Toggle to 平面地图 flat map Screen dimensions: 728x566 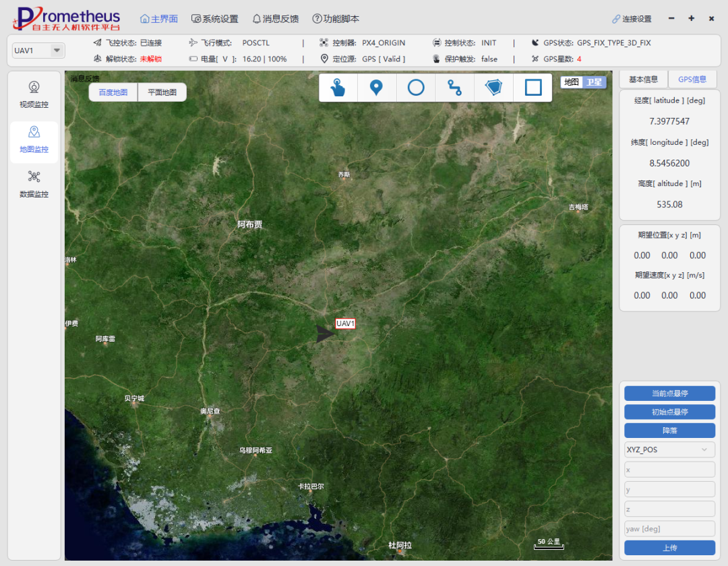162,92
